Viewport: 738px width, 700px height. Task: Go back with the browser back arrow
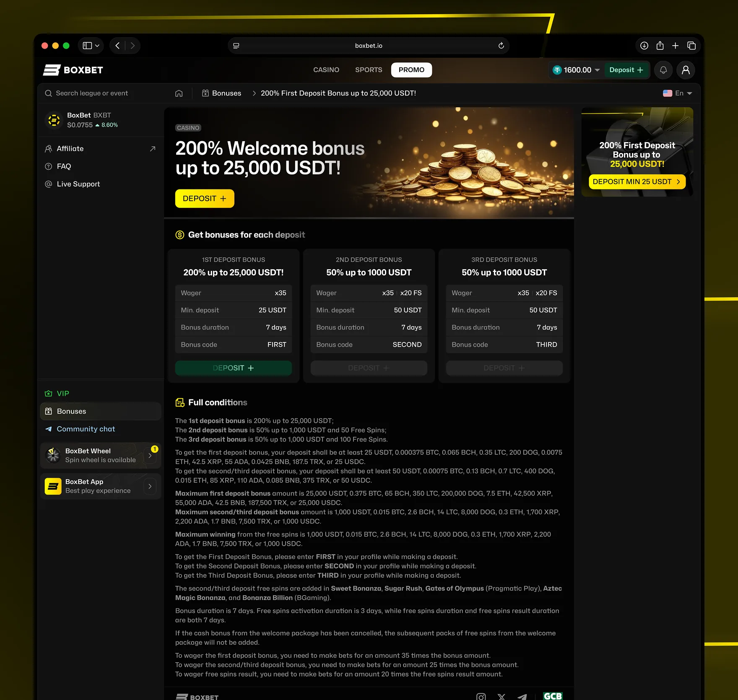[117, 46]
